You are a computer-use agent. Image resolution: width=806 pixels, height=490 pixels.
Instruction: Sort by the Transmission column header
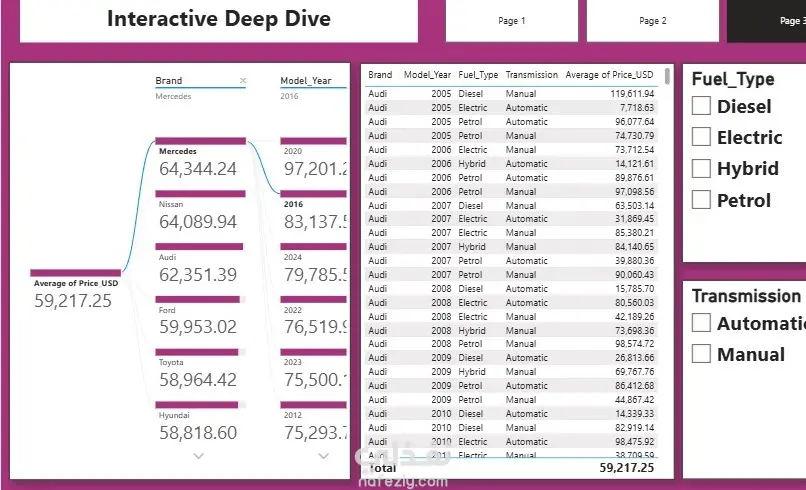[x=532, y=75]
